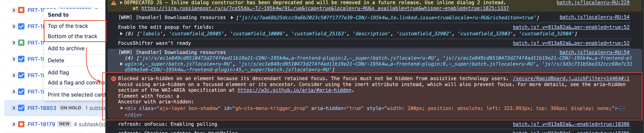This screenshot has width=644, height=133.
Task: Expand the (8) fields array in console
Action: coord(121,34)
